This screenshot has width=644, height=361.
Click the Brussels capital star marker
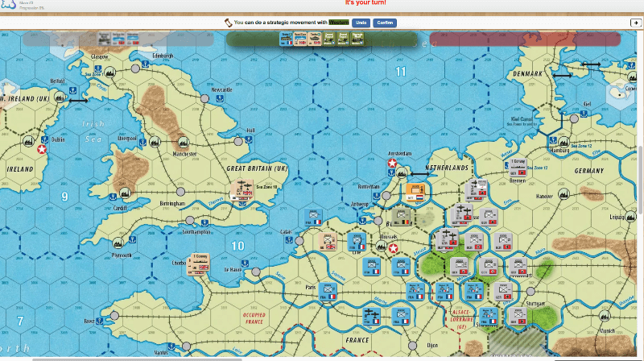tap(394, 247)
